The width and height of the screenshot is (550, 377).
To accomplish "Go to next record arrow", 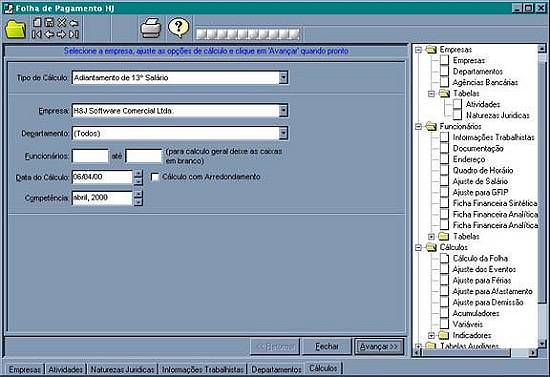I will point(61,34).
